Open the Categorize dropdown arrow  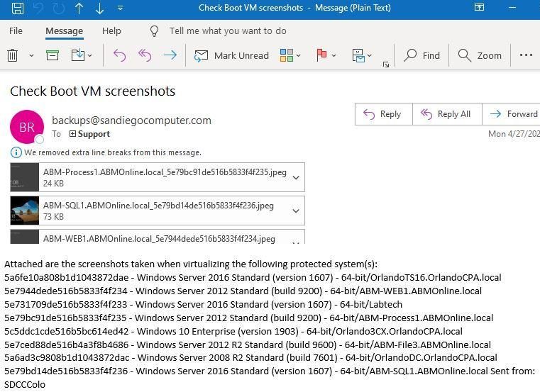(299, 55)
